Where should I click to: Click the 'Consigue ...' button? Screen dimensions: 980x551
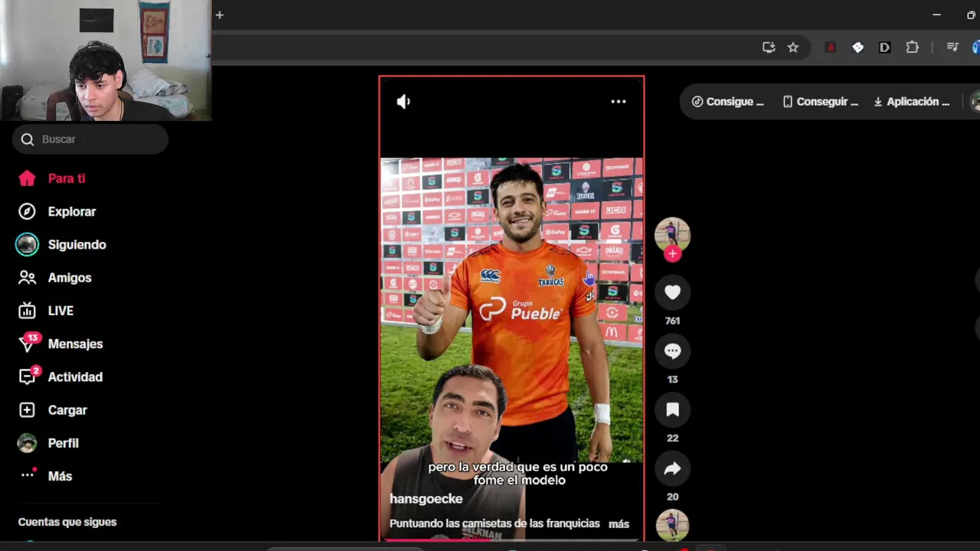pos(727,102)
